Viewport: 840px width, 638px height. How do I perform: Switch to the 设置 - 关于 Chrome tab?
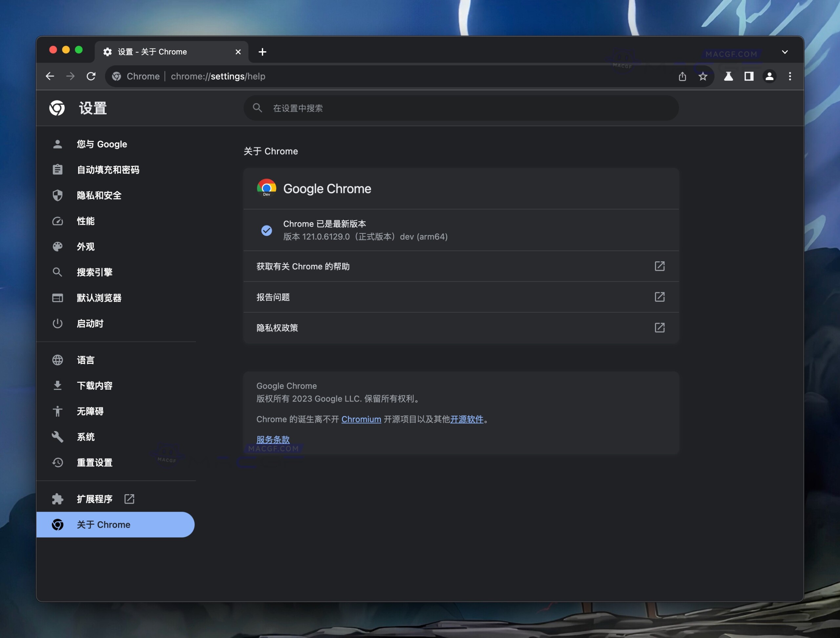(x=152, y=52)
